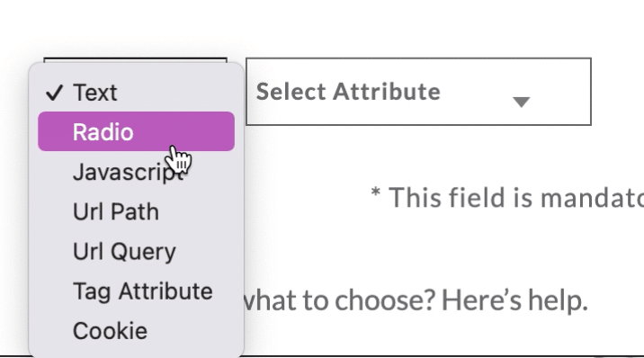Click the asterisk before the mandatory note
644x358 pixels.
(x=375, y=193)
